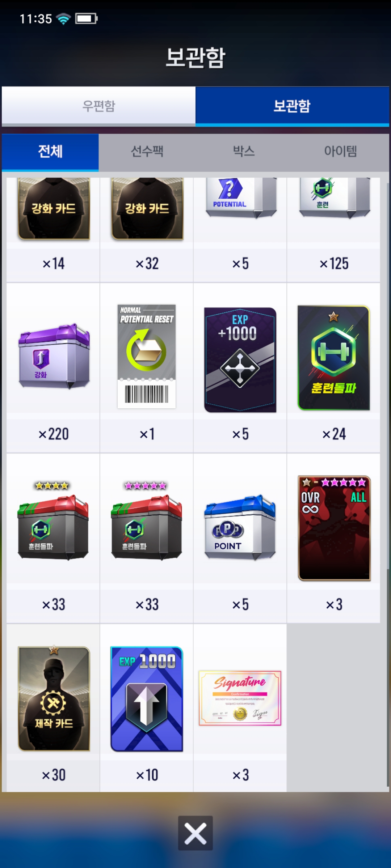Select the 제작 카드 item
This screenshot has height=868, width=391.
click(54, 698)
